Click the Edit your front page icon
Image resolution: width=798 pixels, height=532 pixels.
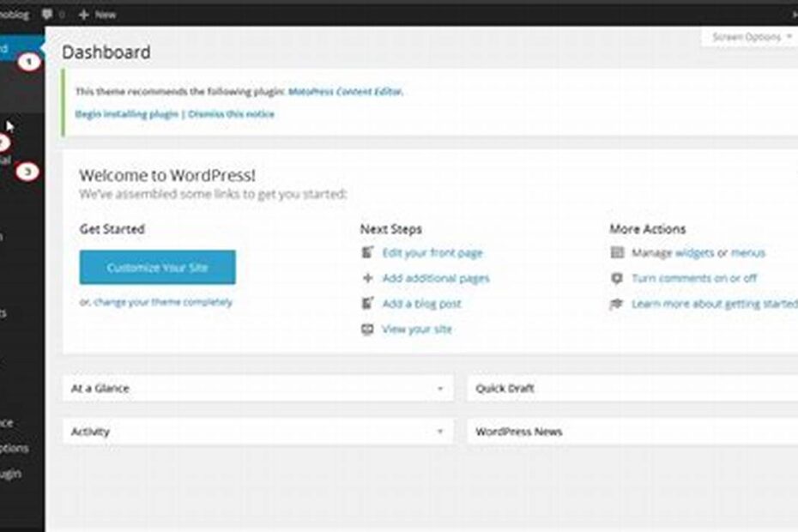(x=367, y=252)
